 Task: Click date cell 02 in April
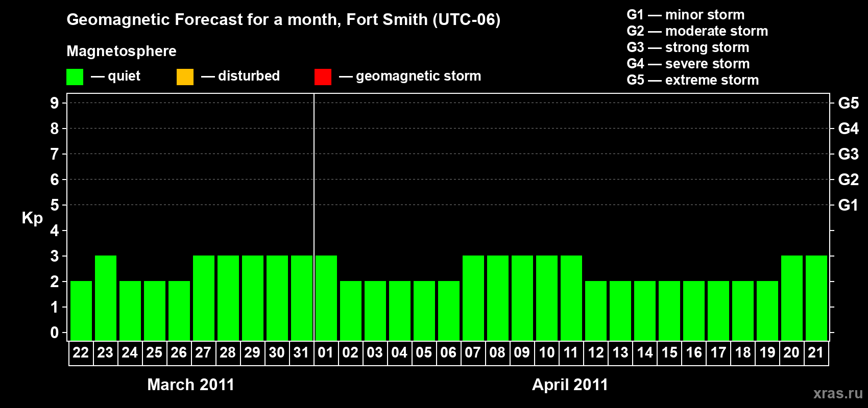[x=350, y=353]
